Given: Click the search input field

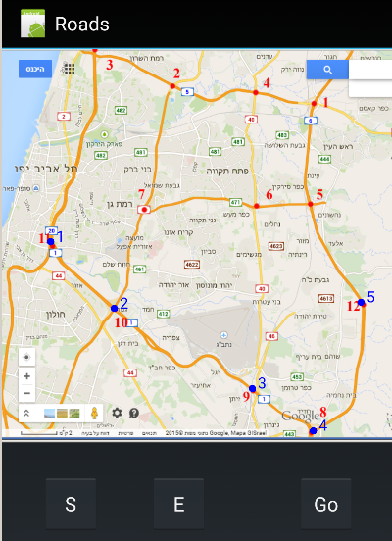Looking at the screenshot, I should tap(370, 70).
